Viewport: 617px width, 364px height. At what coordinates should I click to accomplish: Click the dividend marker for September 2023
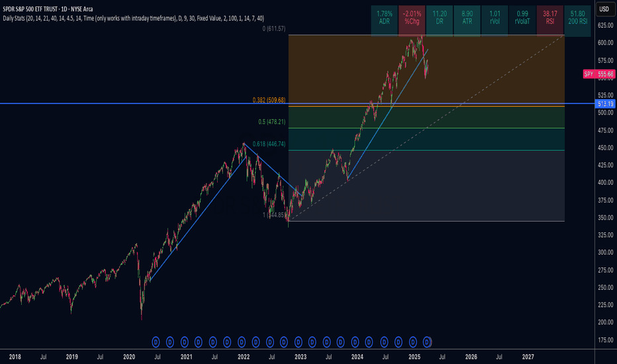click(341, 342)
